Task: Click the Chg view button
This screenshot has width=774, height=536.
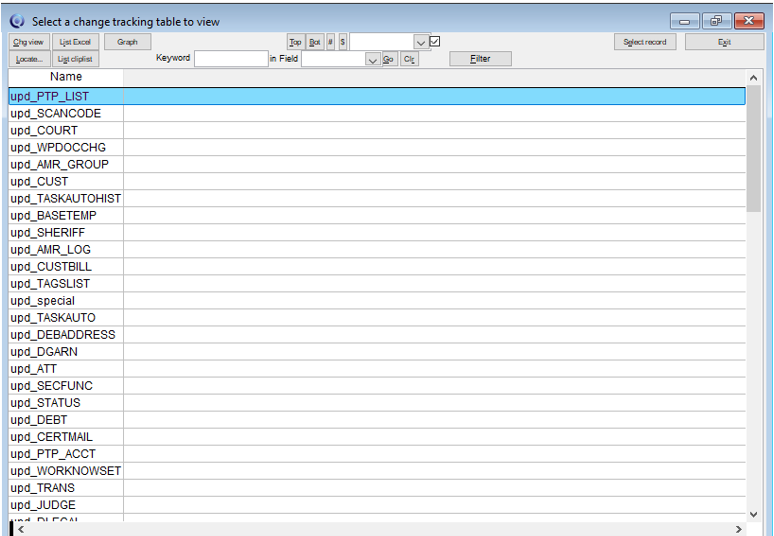Action: pos(28,42)
